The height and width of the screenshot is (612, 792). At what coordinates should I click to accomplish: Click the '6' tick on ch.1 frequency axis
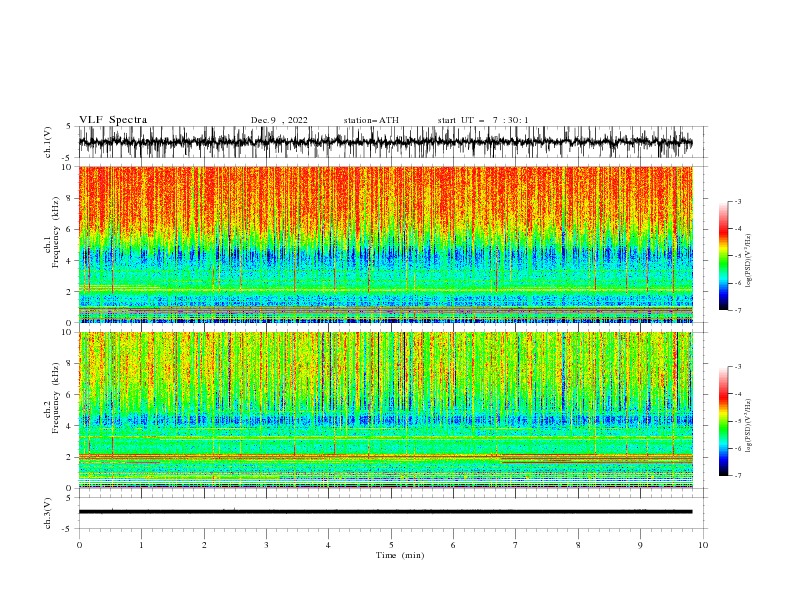click(x=71, y=230)
